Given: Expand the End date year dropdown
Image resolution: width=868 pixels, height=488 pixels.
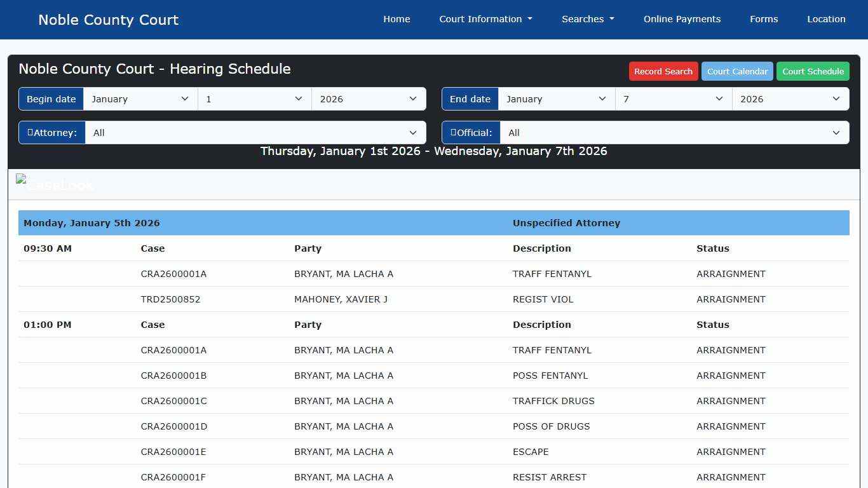Looking at the screenshot, I should (x=790, y=99).
